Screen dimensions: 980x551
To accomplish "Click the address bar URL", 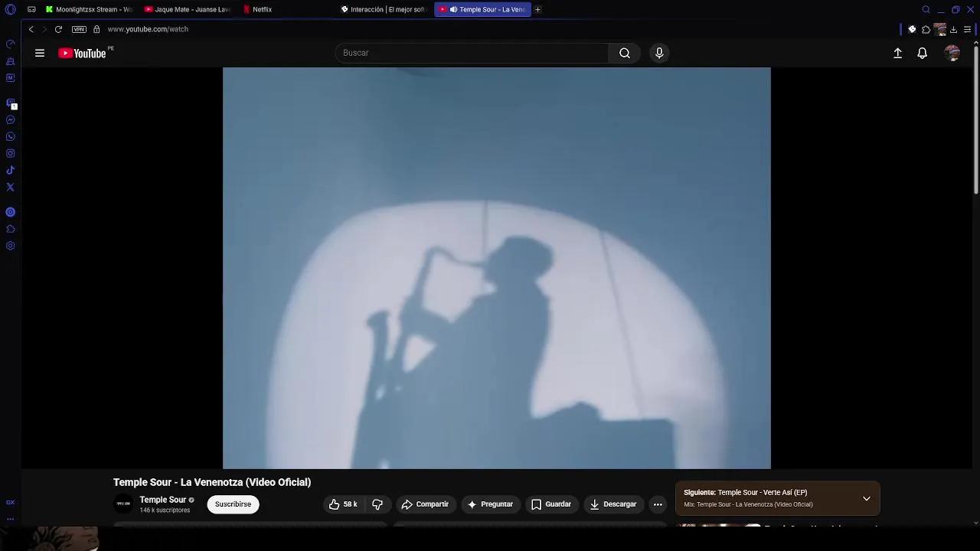I will [x=148, y=29].
